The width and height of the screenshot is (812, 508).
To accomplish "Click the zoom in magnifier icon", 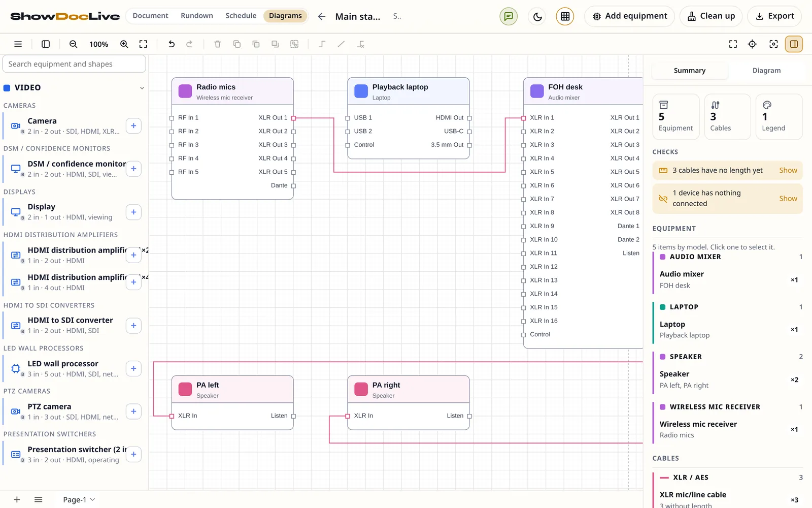I will (x=124, y=44).
